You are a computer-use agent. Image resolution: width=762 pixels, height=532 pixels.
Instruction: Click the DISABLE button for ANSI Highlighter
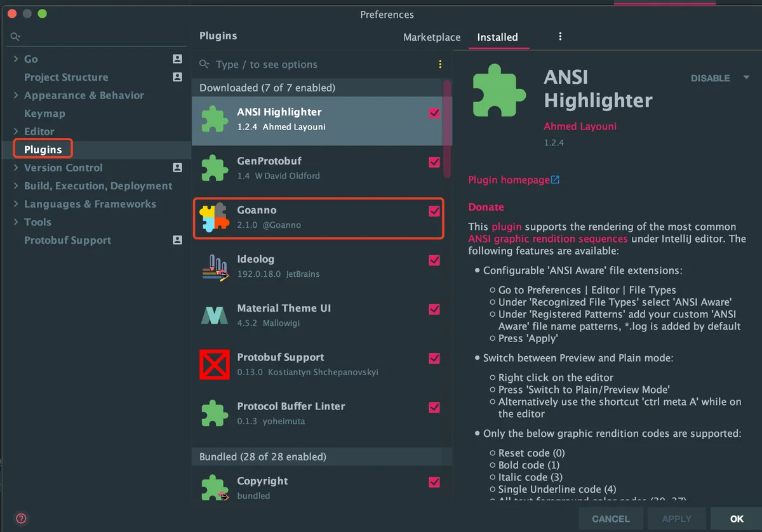[711, 78]
